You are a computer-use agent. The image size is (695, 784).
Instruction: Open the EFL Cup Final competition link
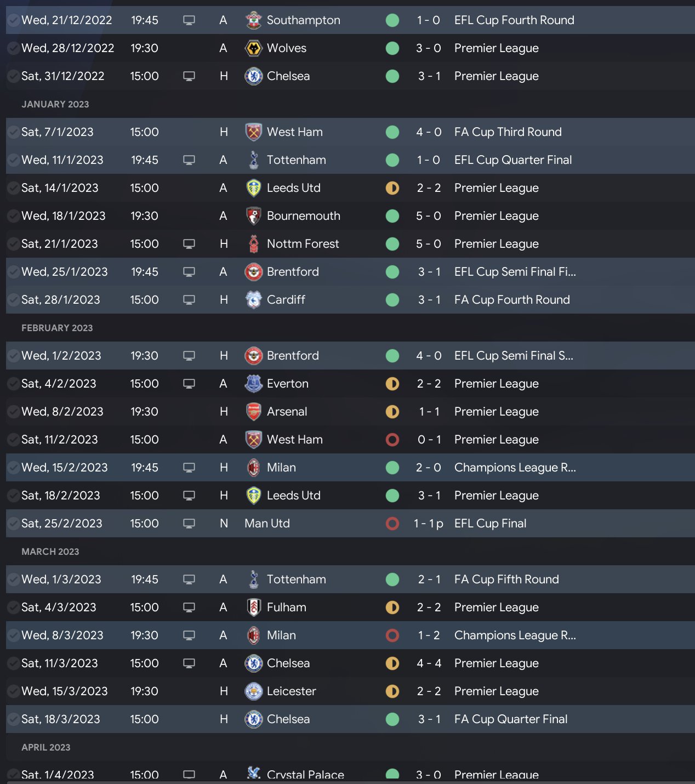(490, 524)
